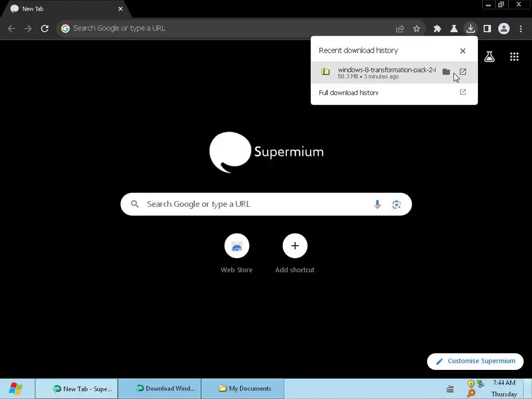Open the Google apps grid
Viewport: 532px width, 399px height.
click(514, 57)
